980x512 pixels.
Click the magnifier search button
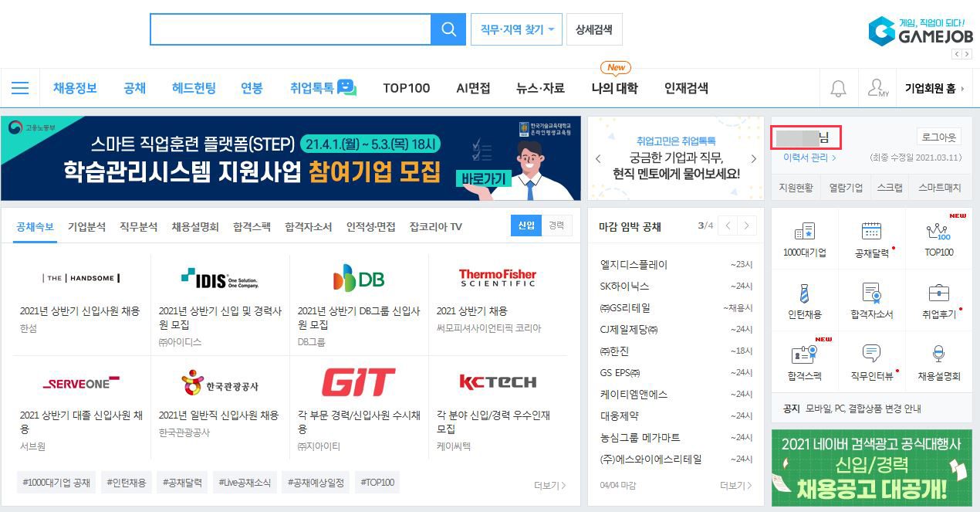(x=448, y=29)
